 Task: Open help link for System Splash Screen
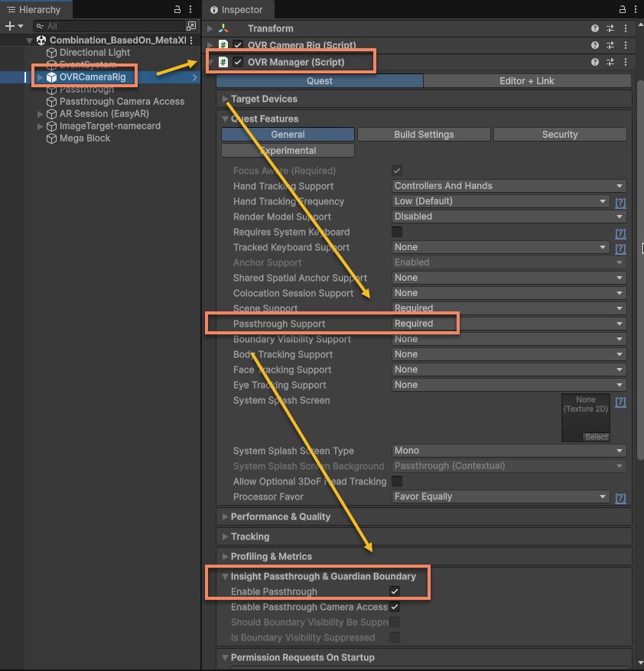[x=620, y=402]
